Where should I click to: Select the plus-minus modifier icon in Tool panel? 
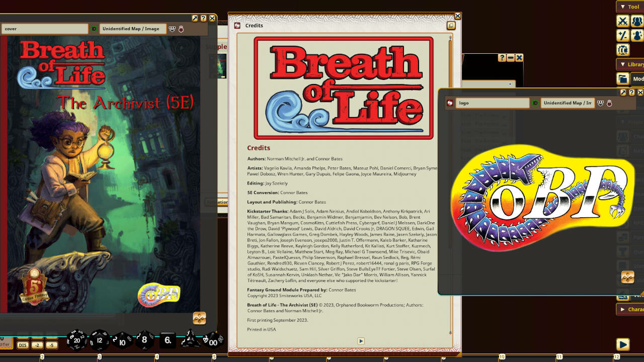(622, 35)
